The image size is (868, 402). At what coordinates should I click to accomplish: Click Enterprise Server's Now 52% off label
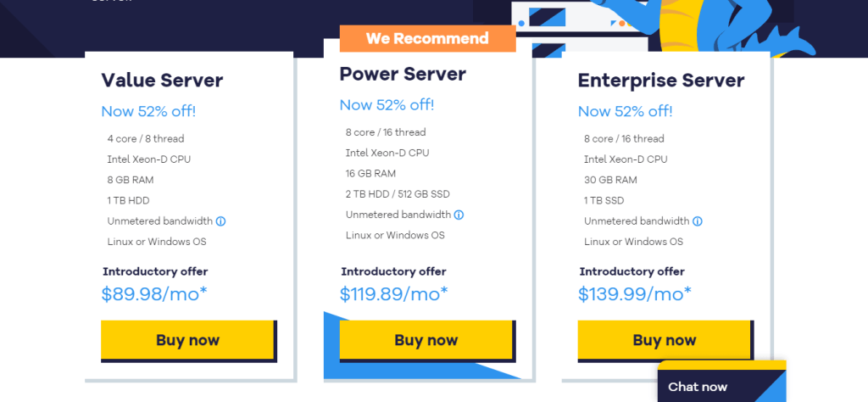625,111
